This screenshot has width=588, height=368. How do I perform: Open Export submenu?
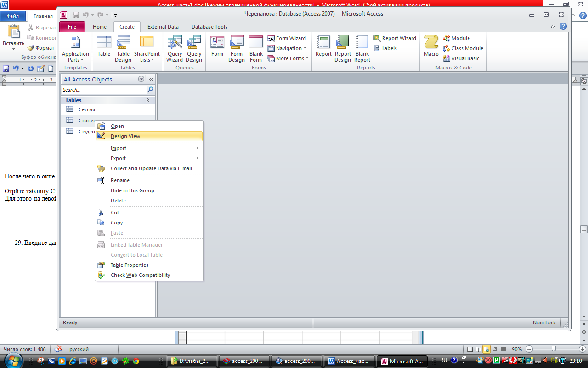(x=149, y=158)
